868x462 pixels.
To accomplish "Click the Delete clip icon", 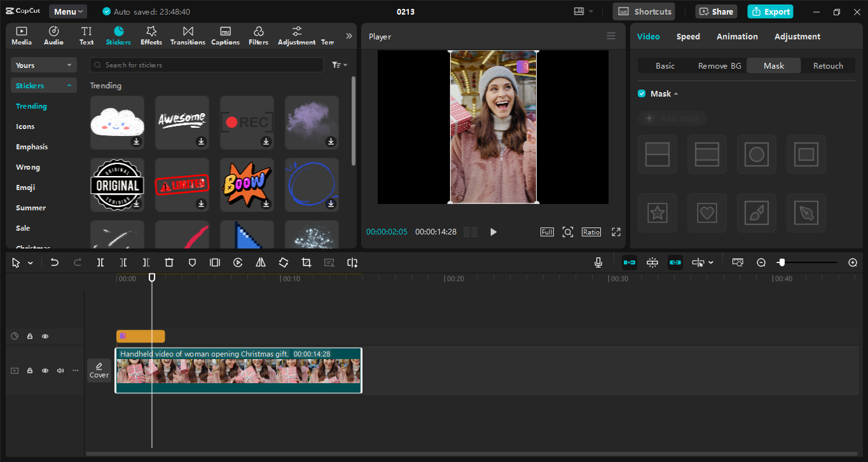I will pyautogui.click(x=169, y=262).
